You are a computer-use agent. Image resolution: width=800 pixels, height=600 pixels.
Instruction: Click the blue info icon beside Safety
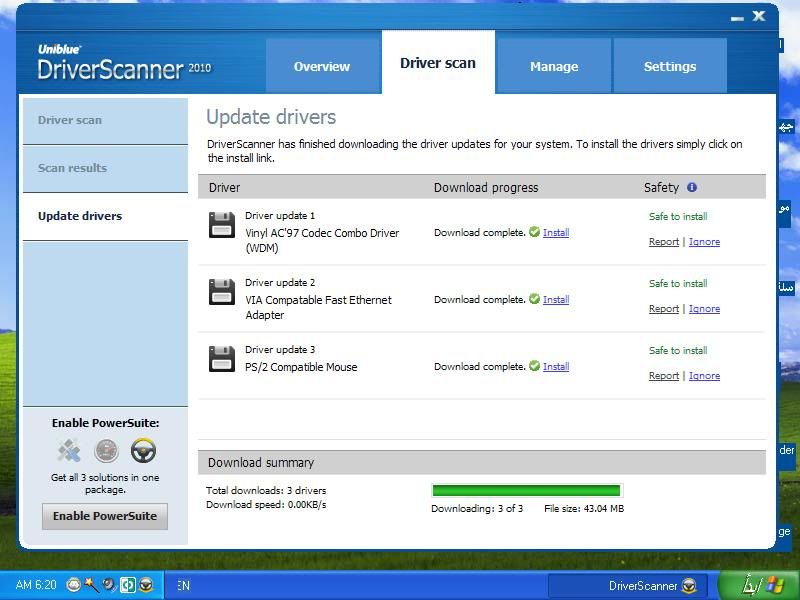coord(692,187)
